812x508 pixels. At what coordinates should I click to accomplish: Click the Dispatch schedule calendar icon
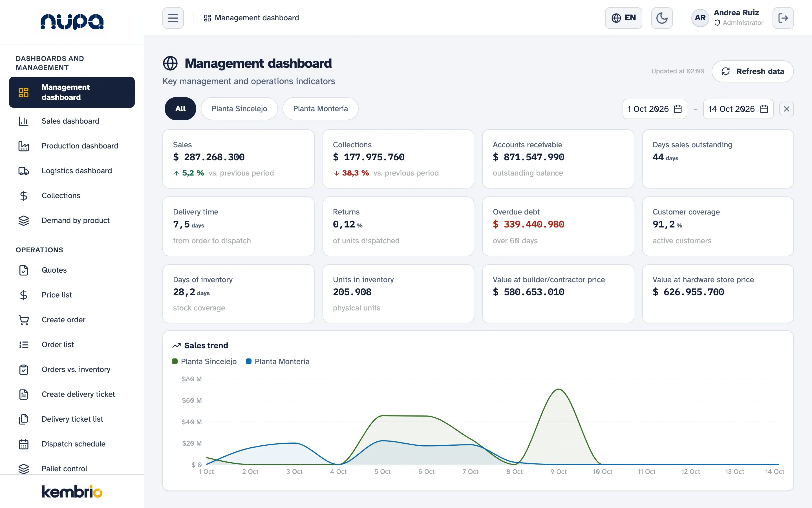click(x=23, y=444)
